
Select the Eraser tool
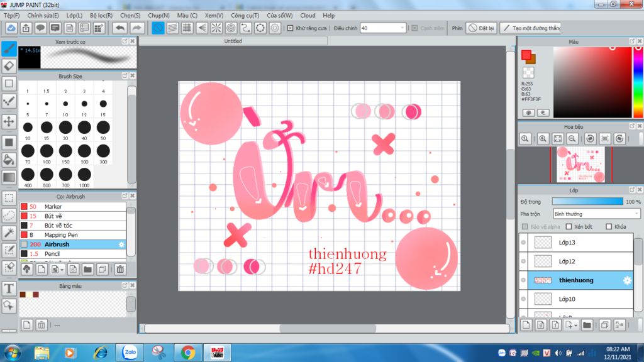9,65
